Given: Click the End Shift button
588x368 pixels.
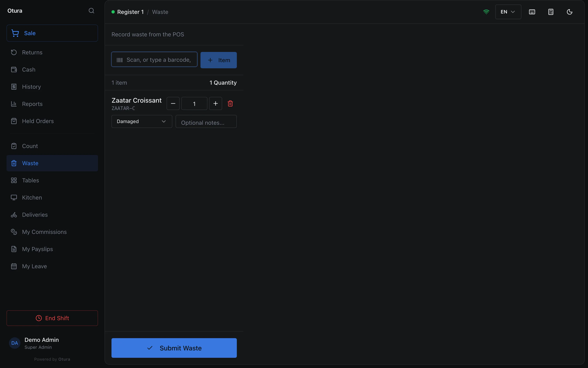Looking at the screenshot, I should click(x=52, y=318).
